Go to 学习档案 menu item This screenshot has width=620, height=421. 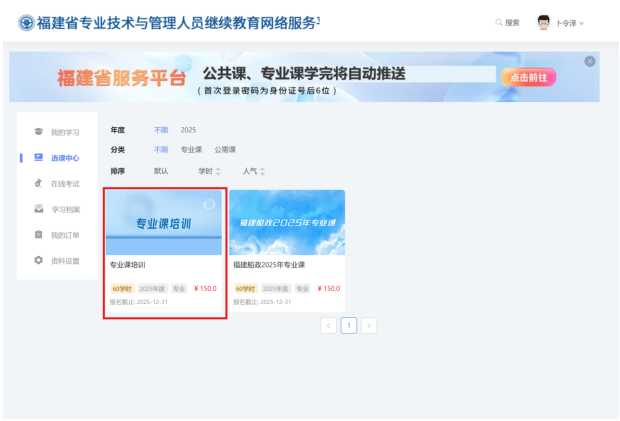click(66, 210)
